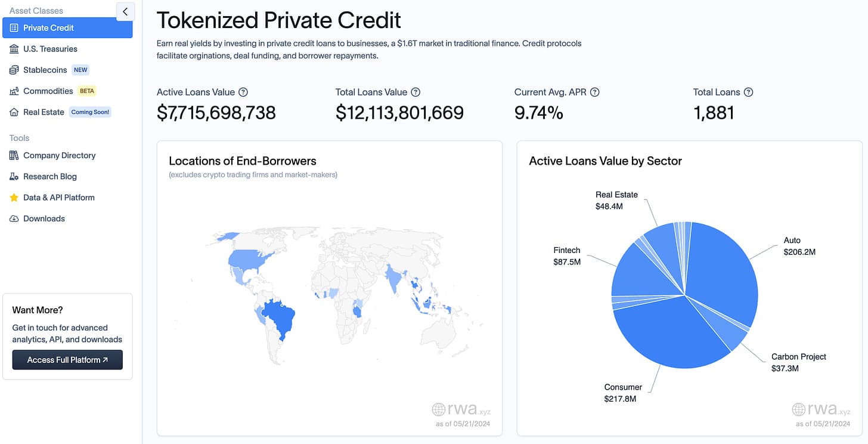Click the Real Estate house icon
The image size is (868, 444).
14,112
